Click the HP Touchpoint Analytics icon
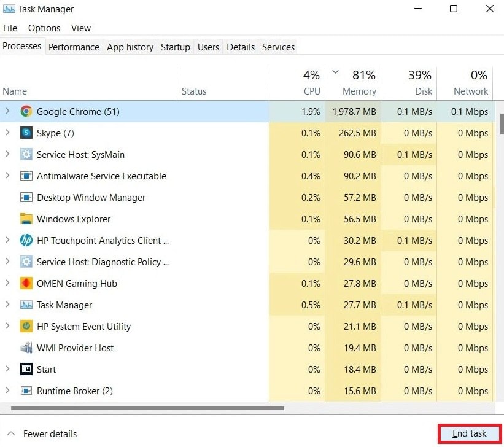Image resolution: width=504 pixels, height=447 pixels. coord(26,241)
